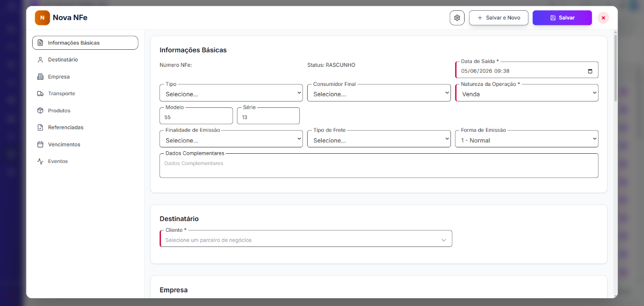The height and width of the screenshot is (306, 644).
Task: Open the Tipo de Frete dropdown
Action: pyautogui.click(x=379, y=139)
